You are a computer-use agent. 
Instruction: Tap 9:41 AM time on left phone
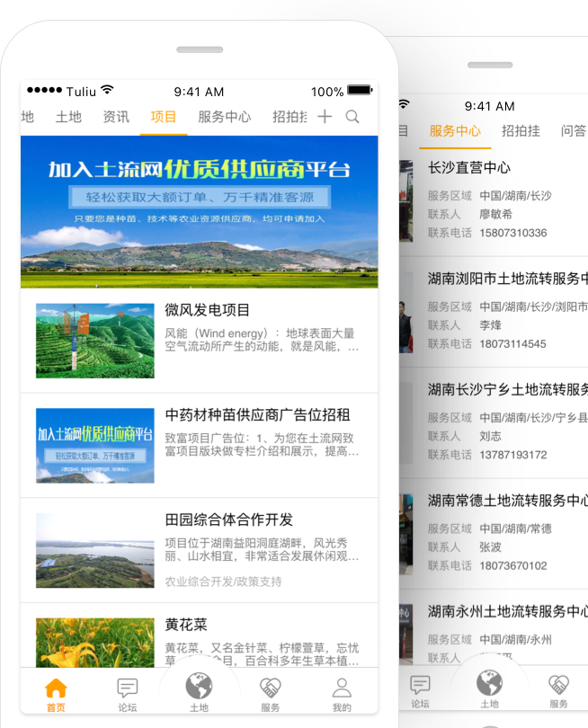199,92
